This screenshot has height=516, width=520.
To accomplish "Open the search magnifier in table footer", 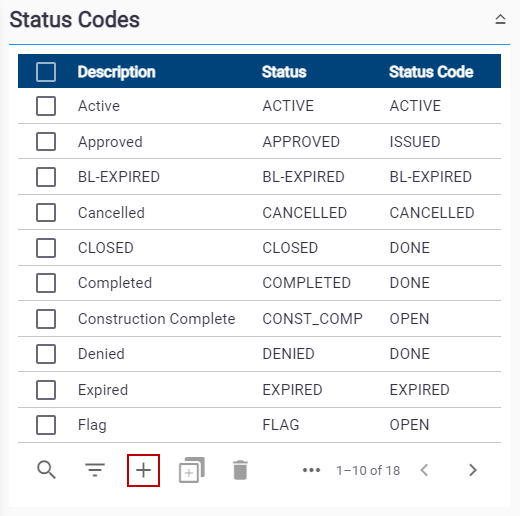I will tap(46, 470).
